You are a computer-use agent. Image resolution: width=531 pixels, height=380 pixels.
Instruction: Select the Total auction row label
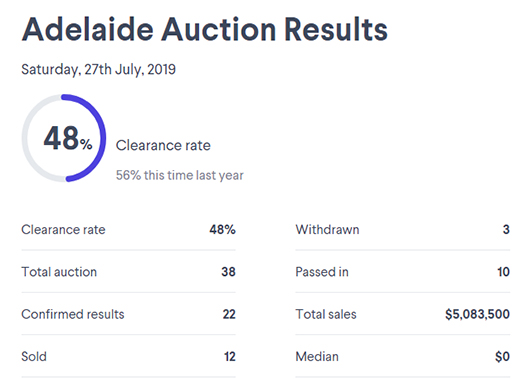pos(59,272)
